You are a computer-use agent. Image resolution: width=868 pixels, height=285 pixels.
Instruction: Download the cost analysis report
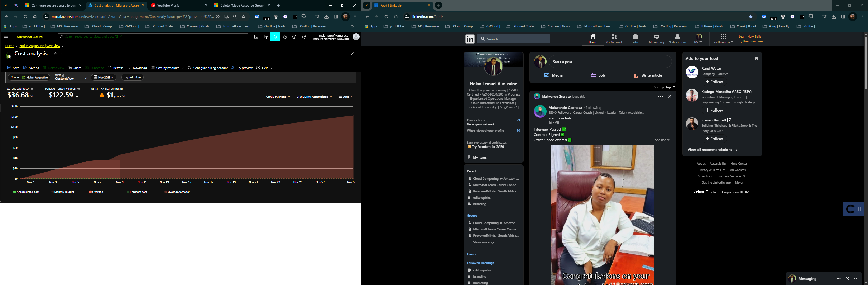tap(137, 68)
